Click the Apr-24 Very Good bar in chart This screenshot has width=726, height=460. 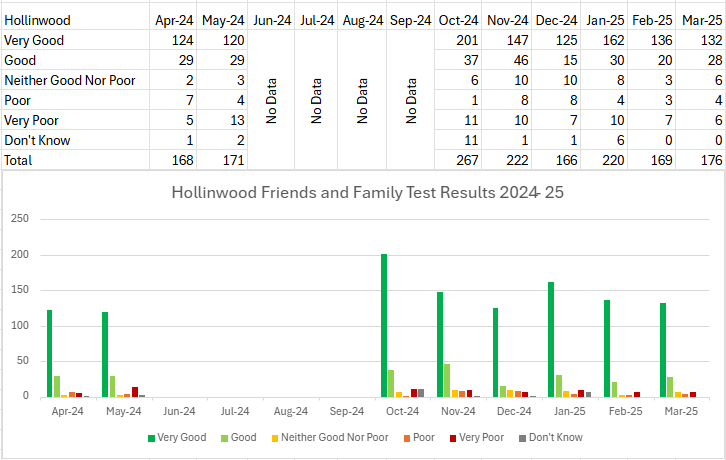49,353
